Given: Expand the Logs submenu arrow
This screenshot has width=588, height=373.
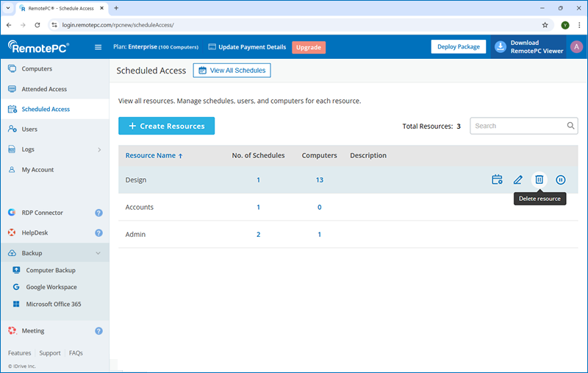Looking at the screenshot, I should pyautogui.click(x=99, y=149).
